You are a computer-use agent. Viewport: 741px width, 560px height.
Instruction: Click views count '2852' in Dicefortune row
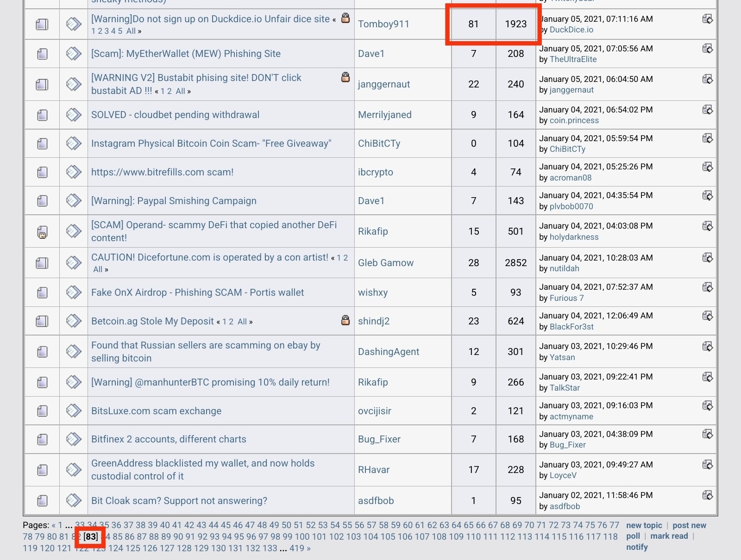516,263
